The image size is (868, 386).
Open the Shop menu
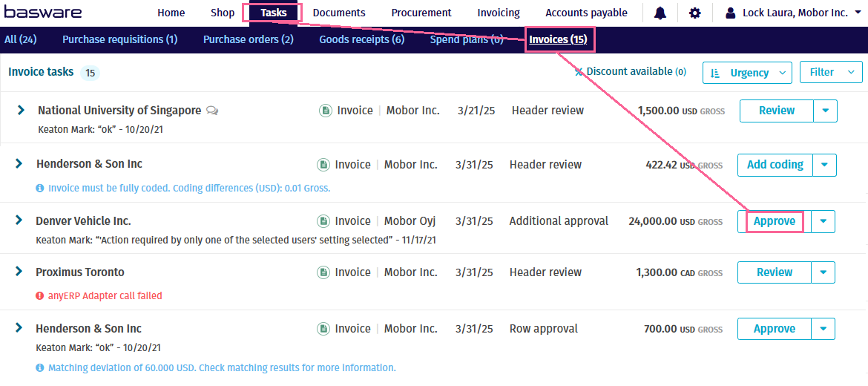[x=223, y=13]
